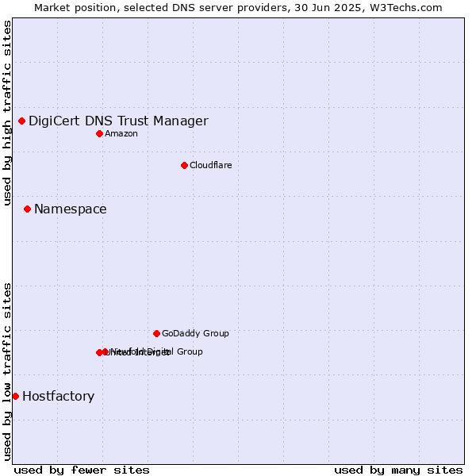Click the 'used by fewer sites' axis label
Screen dimensions: 476x476
[x=82, y=470]
